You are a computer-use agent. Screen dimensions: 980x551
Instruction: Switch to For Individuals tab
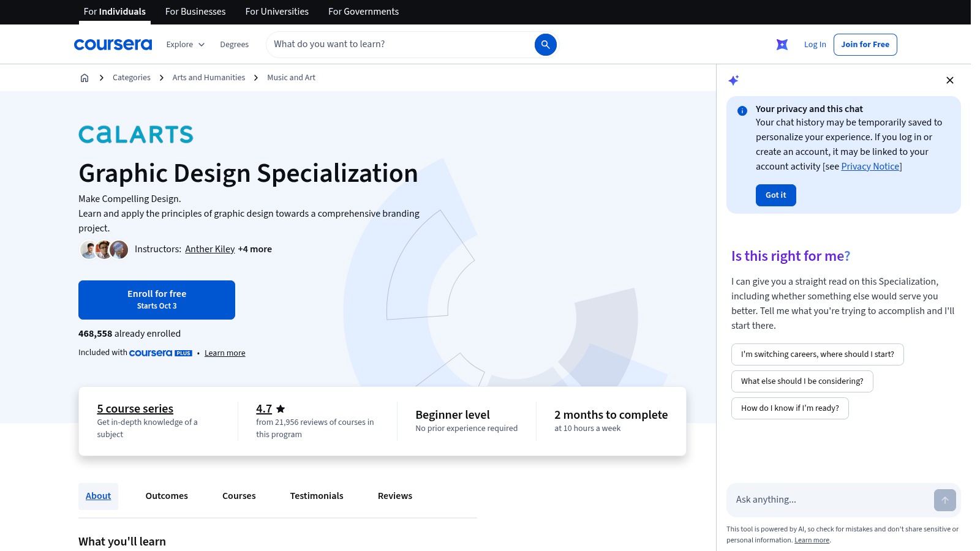click(115, 12)
